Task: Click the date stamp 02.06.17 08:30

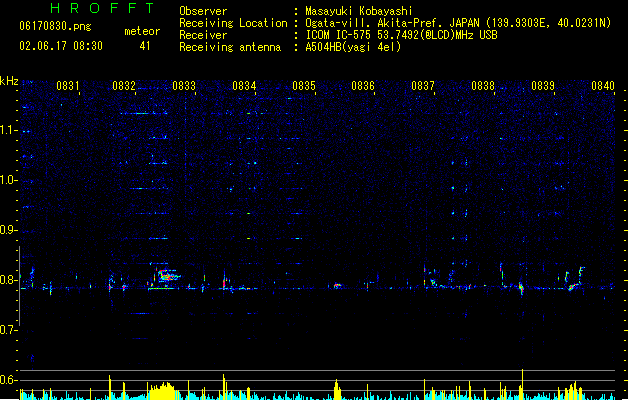Action: point(61,46)
